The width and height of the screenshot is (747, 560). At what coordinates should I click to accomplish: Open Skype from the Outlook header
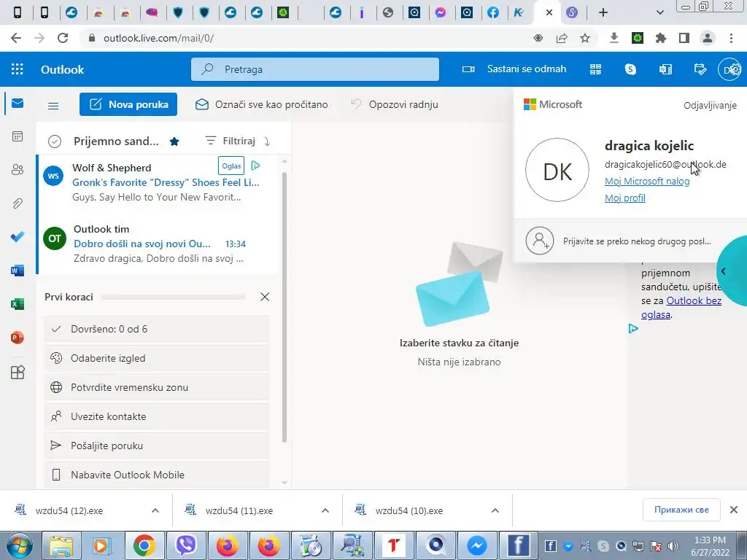point(630,69)
